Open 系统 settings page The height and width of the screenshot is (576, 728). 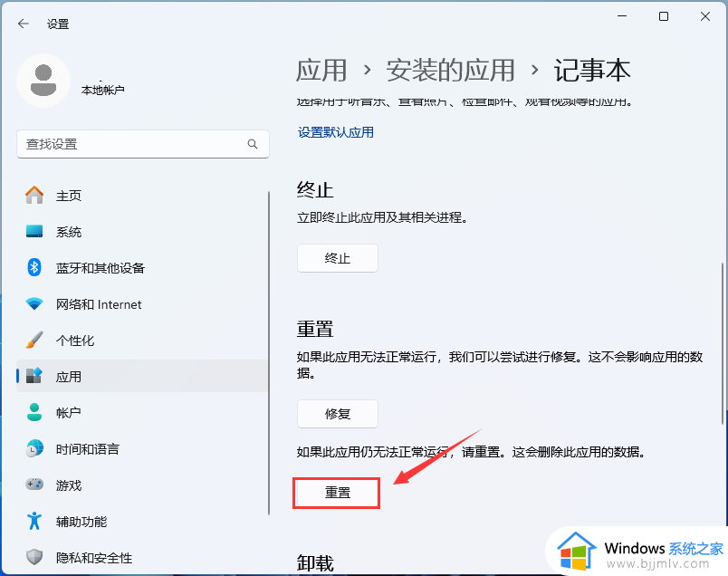point(142,231)
